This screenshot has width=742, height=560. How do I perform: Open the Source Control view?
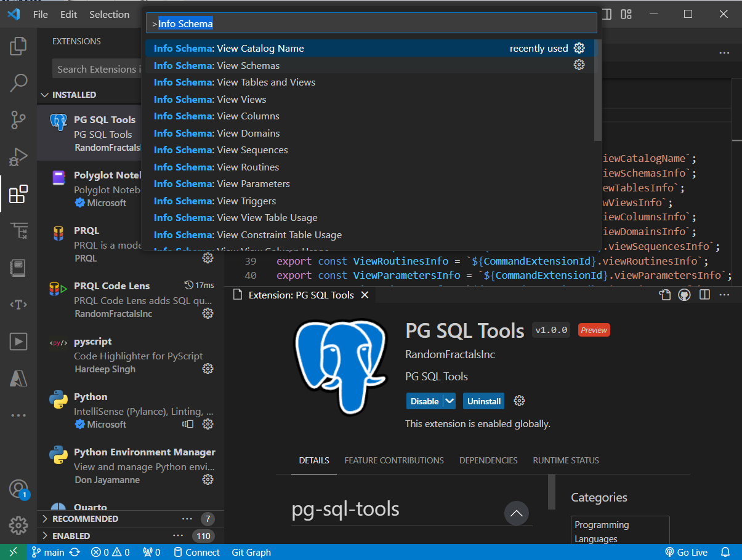click(18, 119)
